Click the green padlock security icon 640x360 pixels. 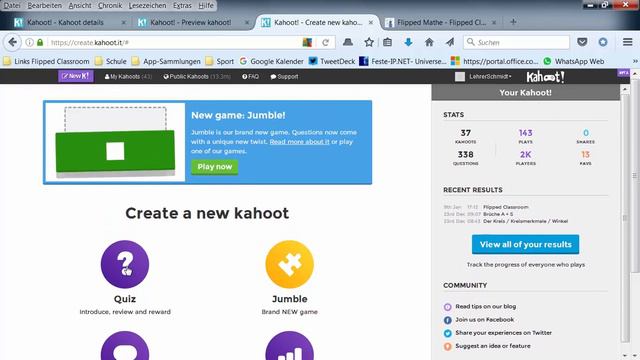[x=40, y=42]
